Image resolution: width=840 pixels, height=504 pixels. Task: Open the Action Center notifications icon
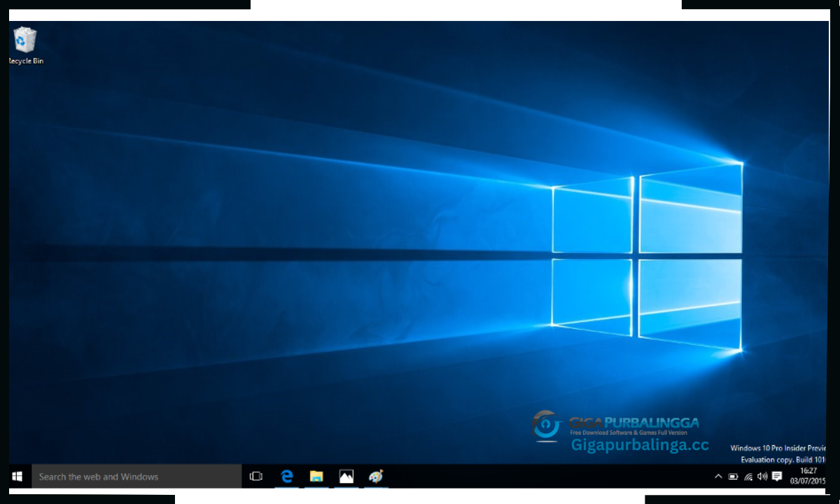777,477
